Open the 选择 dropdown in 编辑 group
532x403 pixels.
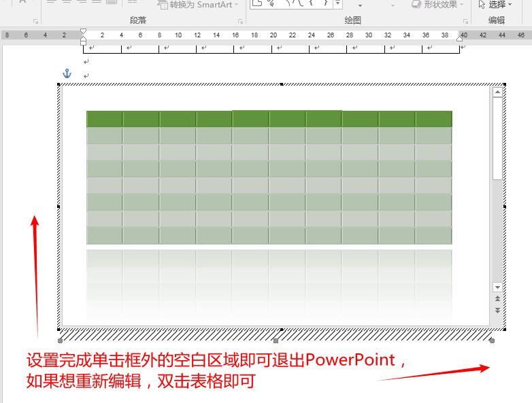tap(495, 4)
